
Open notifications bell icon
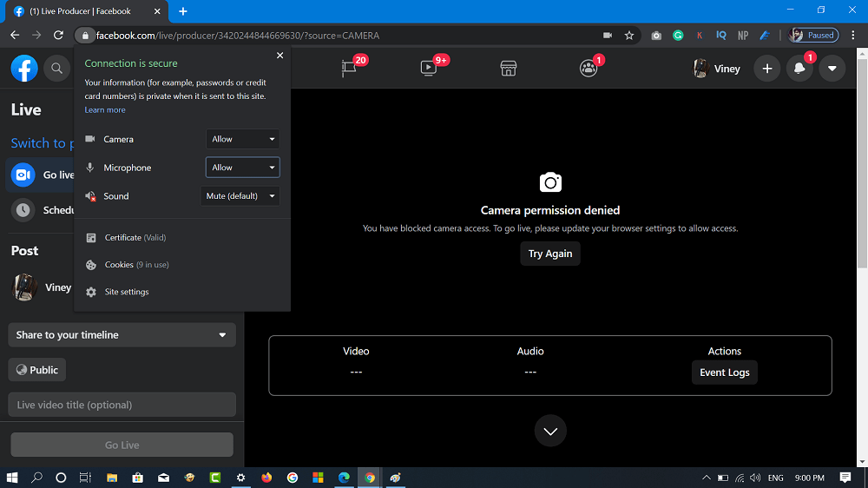pyautogui.click(x=799, y=68)
